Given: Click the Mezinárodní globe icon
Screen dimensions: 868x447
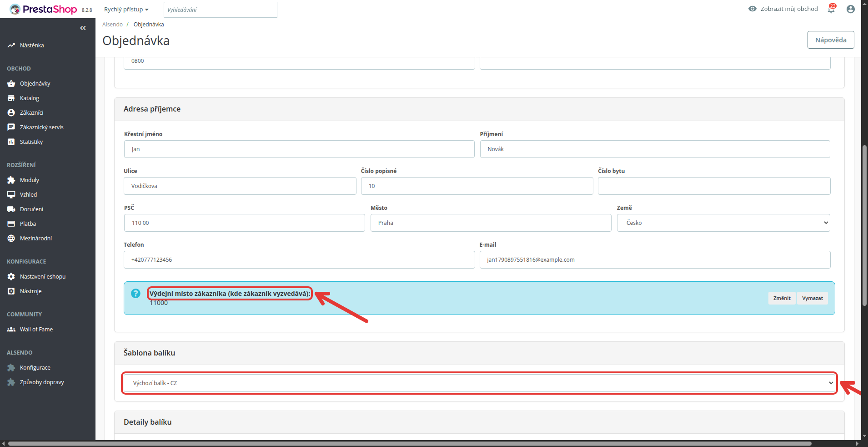Looking at the screenshot, I should pyautogui.click(x=11, y=239).
